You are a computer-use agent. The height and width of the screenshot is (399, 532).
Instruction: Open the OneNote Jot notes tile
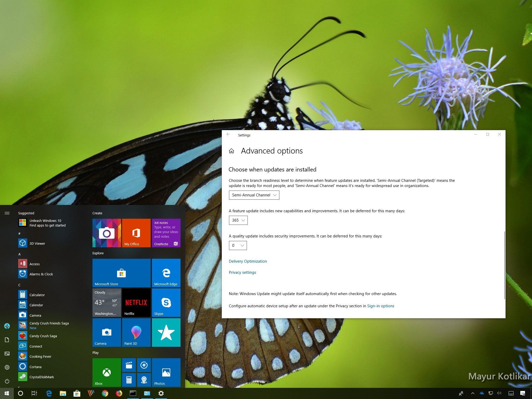coord(166,233)
